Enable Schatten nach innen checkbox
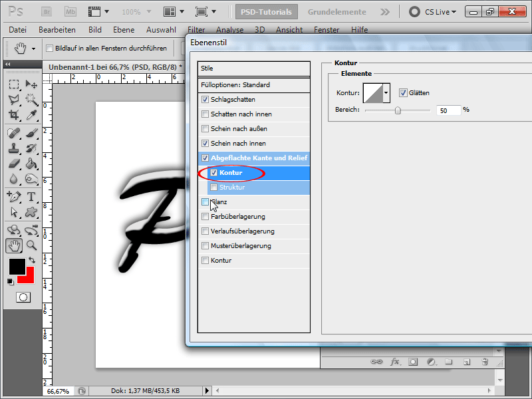Screen dimensions: 532x399 [205, 114]
